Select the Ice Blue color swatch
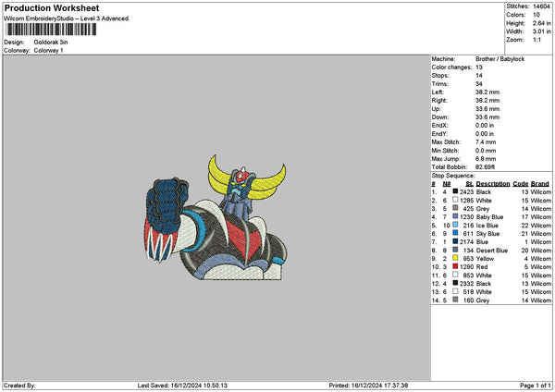555x392 pixels. [x=455, y=225]
